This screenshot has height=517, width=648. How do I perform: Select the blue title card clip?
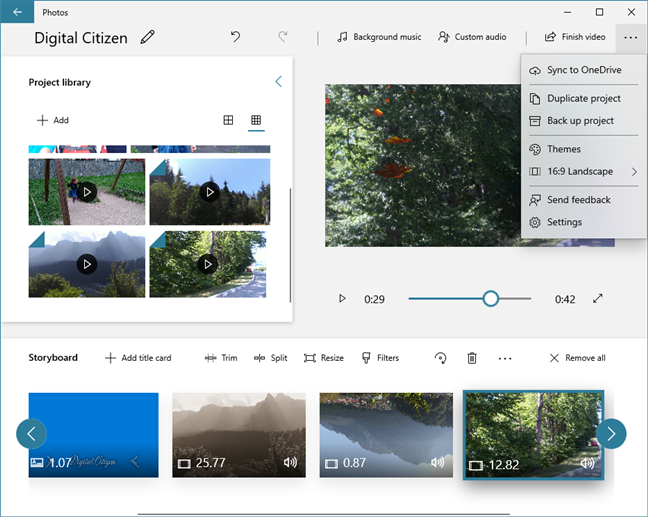(x=93, y=435)
